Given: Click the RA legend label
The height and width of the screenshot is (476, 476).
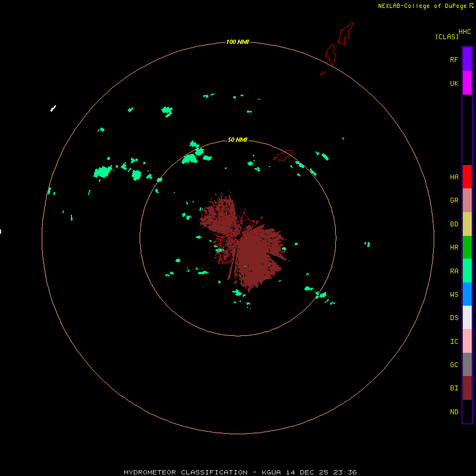Looking at the screenshot, I should click(x=454, y=271).
